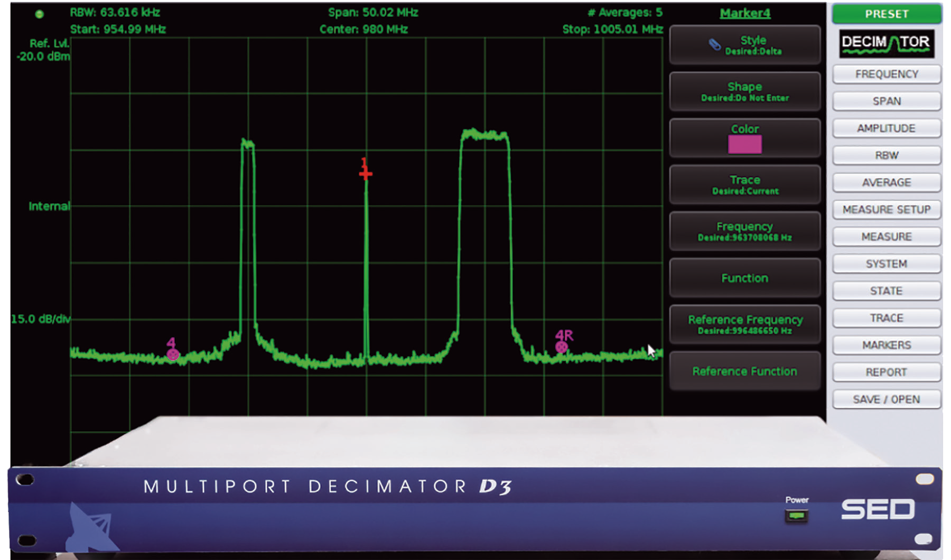Open the marker Function softkey
Viewport: 951px width, 560px height.
(x=745, y=278)
